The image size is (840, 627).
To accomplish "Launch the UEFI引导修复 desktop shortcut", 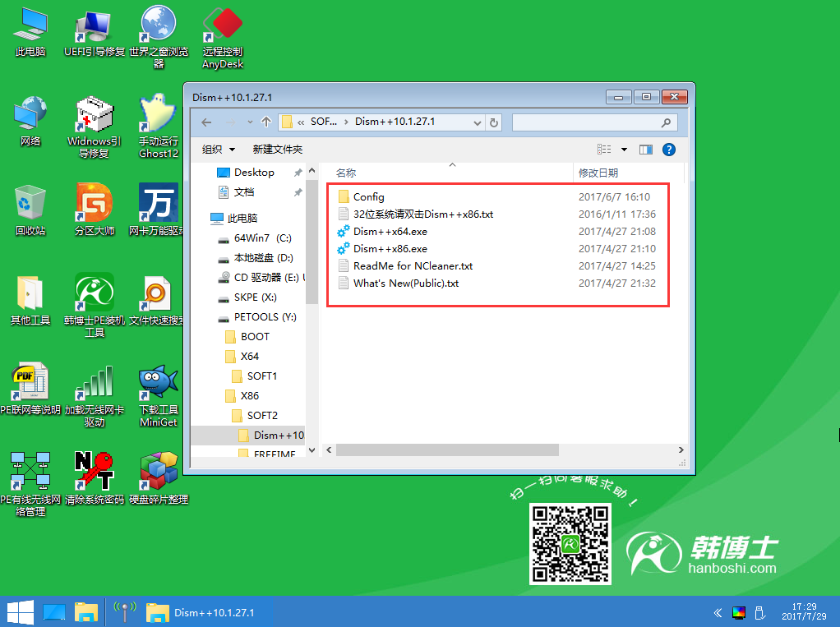I will tap(95, 32).
